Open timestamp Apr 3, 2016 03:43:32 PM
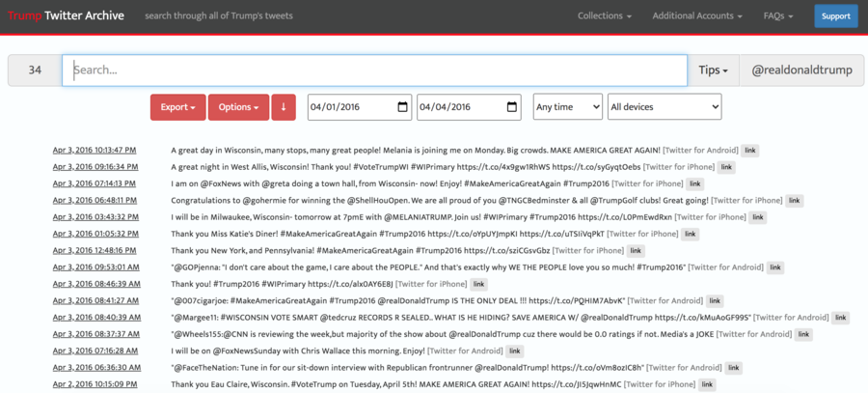The width and height of the screenshot is (868, 393). tap(95, 216)
